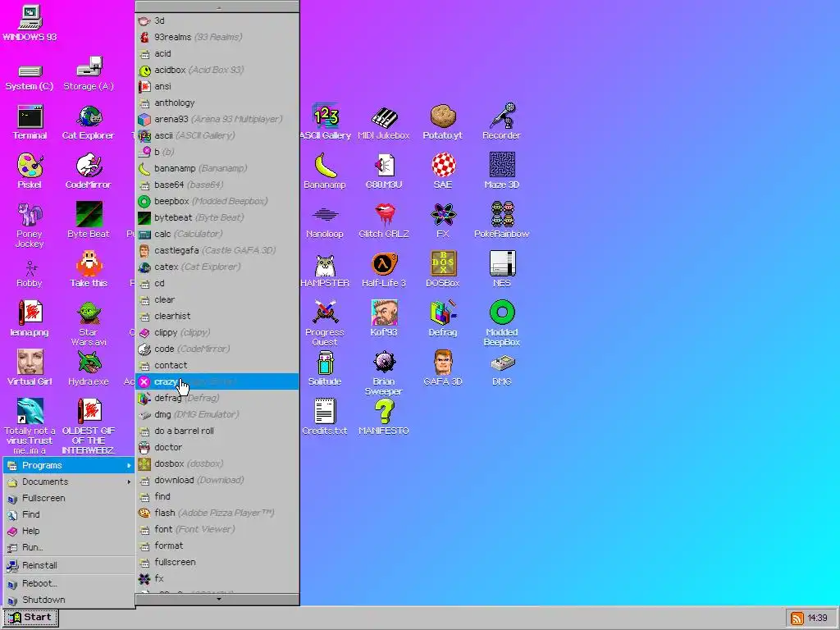Launch Brian Sweeper icon

pos(384,373)
